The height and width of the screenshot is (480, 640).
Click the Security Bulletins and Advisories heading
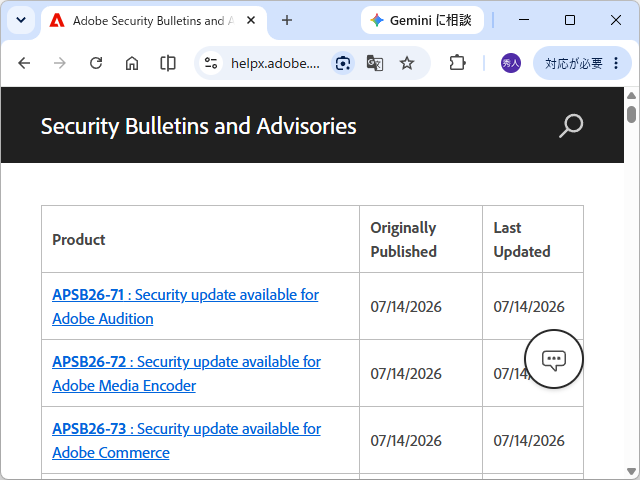pyautogui.click(x=199, y=126)
